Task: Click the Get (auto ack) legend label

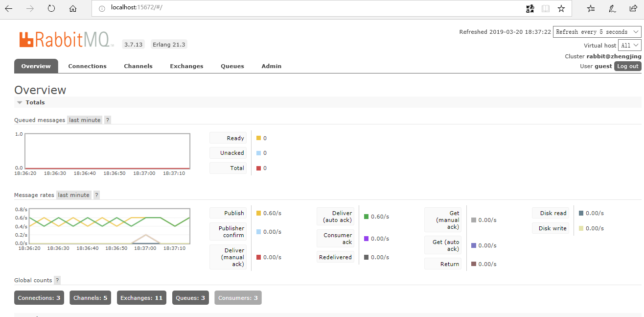Action: pos(443,245)
